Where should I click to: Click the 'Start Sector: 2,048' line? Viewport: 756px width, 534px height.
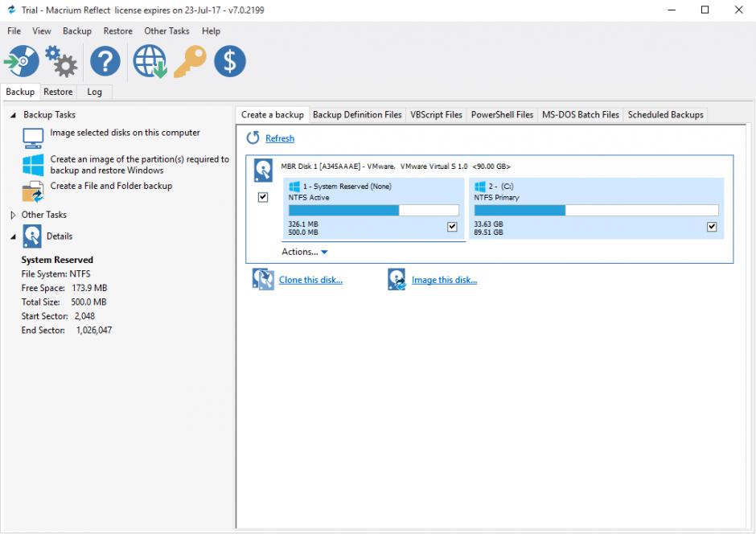(58, 316)
